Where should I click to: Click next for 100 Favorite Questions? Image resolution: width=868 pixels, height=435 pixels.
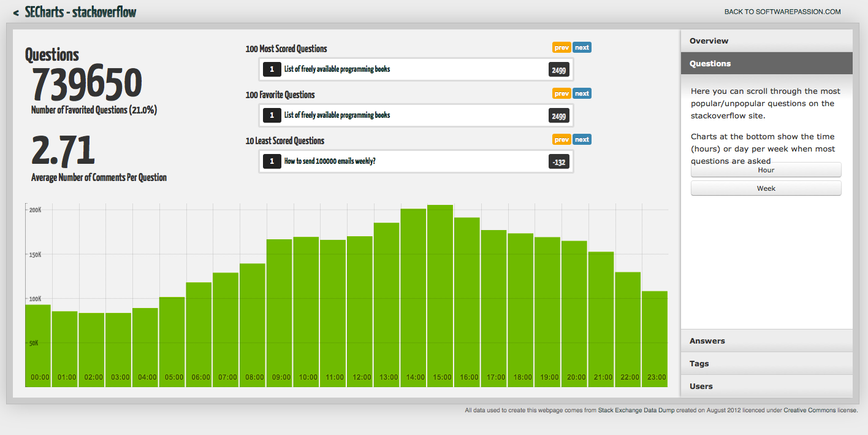click(582, 93)
